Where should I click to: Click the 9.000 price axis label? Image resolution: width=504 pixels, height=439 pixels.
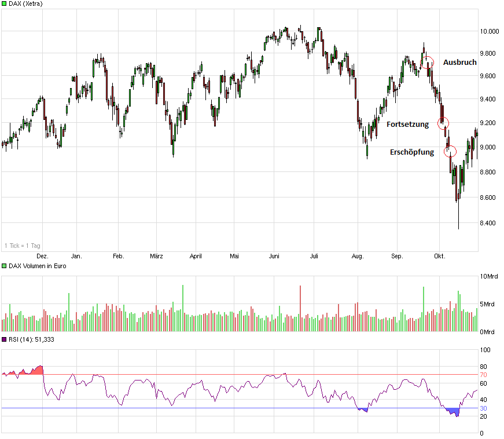click(x=488, y=147)
